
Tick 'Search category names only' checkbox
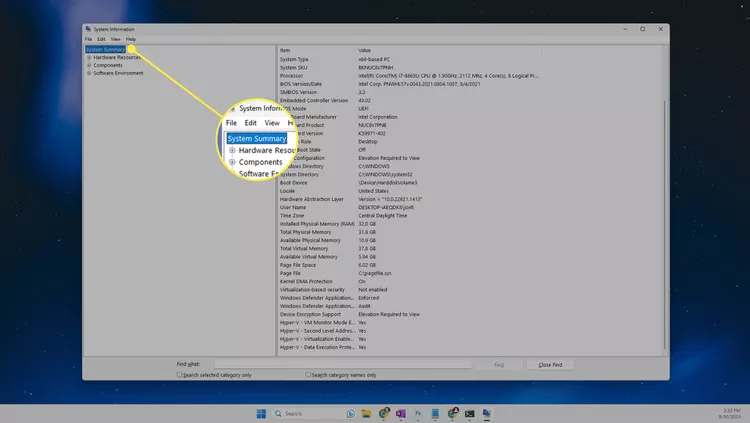[x=308, y=375]
